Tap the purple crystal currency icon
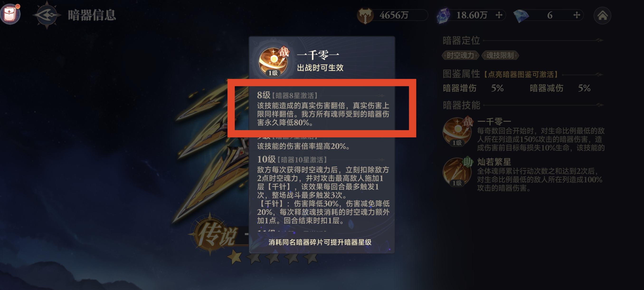 click(443, 15)
